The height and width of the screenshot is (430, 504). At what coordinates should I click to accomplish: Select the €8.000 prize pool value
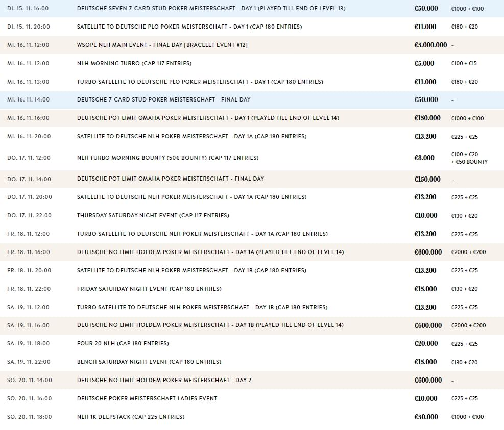pyautogui.click(x=424, y=158)
